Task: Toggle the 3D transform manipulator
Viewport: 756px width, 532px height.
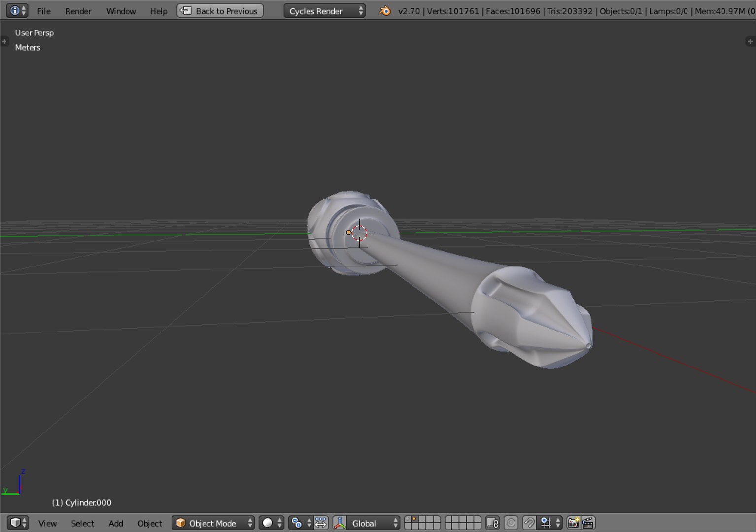Action: click(x=340, y=523)
